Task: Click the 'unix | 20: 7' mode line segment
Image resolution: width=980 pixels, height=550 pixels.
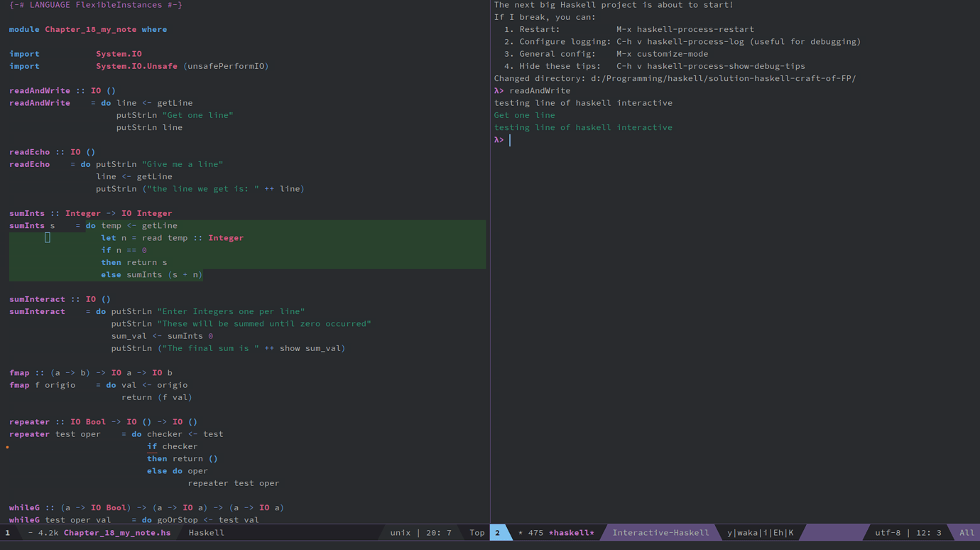Action: click(x=420, y=532)
